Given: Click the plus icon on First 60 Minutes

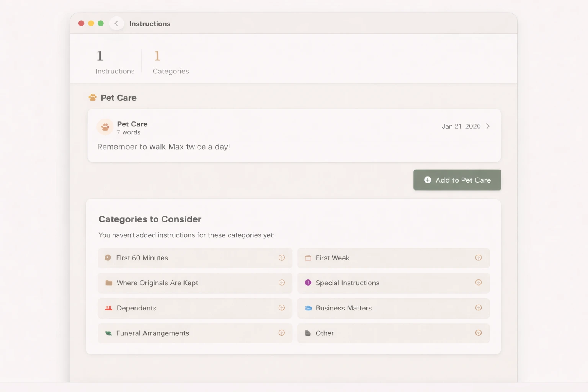Looking at the screenshot, I should pyautogui.click(x=282, y=258).
